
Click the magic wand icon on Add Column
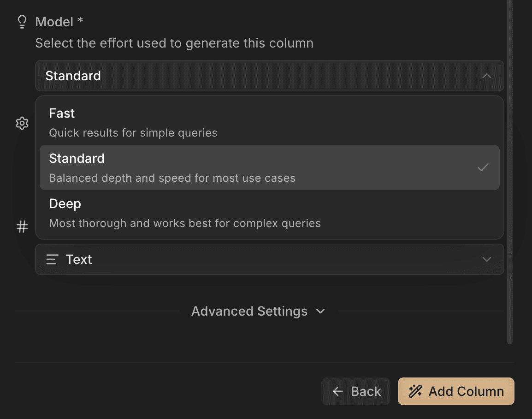tap(415, 391)
